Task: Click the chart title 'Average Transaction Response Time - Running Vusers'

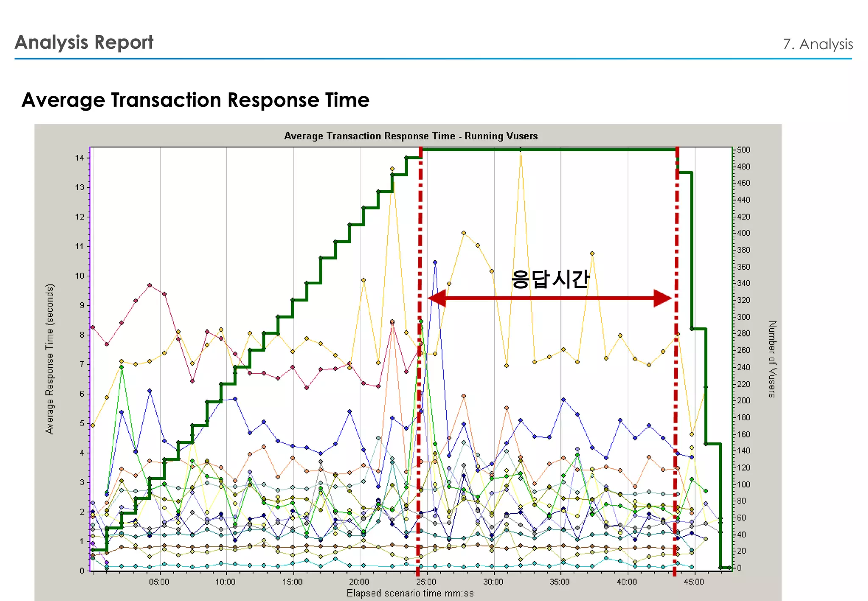Action: [411, 136]
